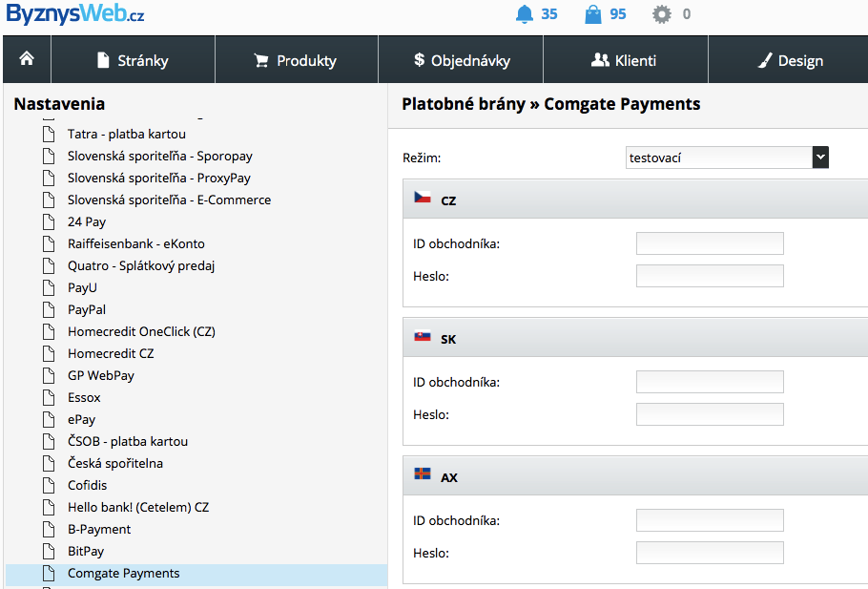
Task: Click the CZ section header
Action: (x=635, y=199)
